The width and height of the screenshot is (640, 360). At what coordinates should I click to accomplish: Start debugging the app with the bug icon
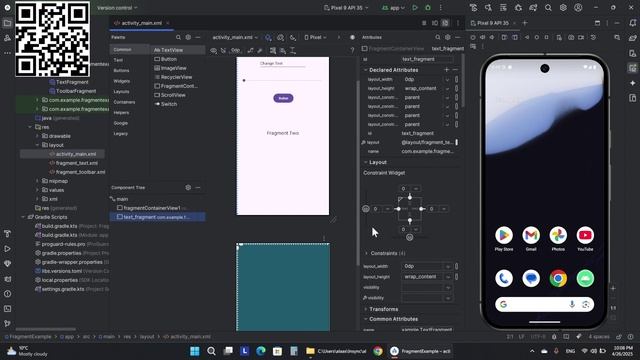coord(428,8)
